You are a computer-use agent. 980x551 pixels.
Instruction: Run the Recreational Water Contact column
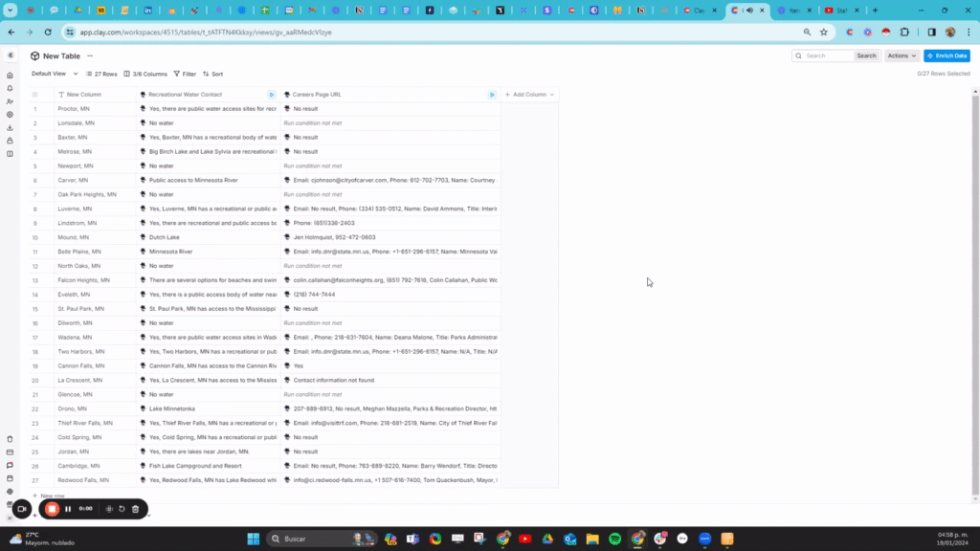272,95
